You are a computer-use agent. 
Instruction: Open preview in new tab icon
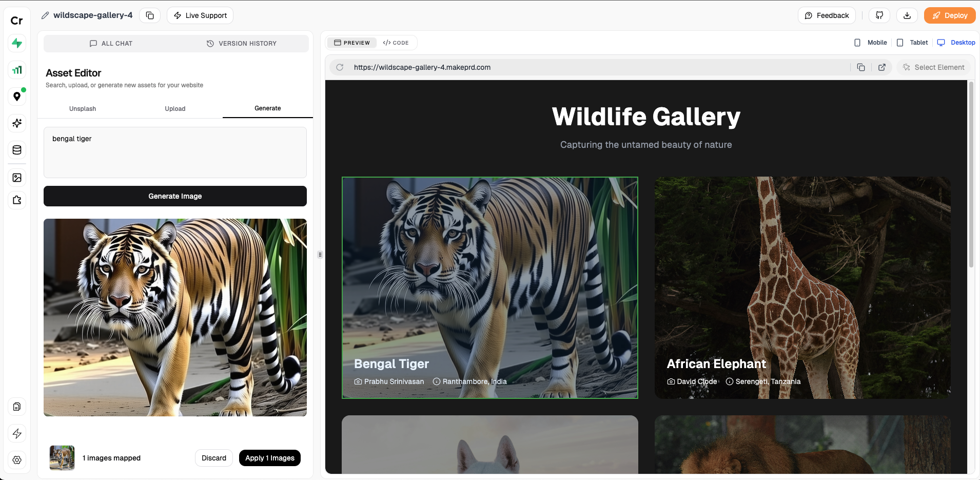point(882,67)
